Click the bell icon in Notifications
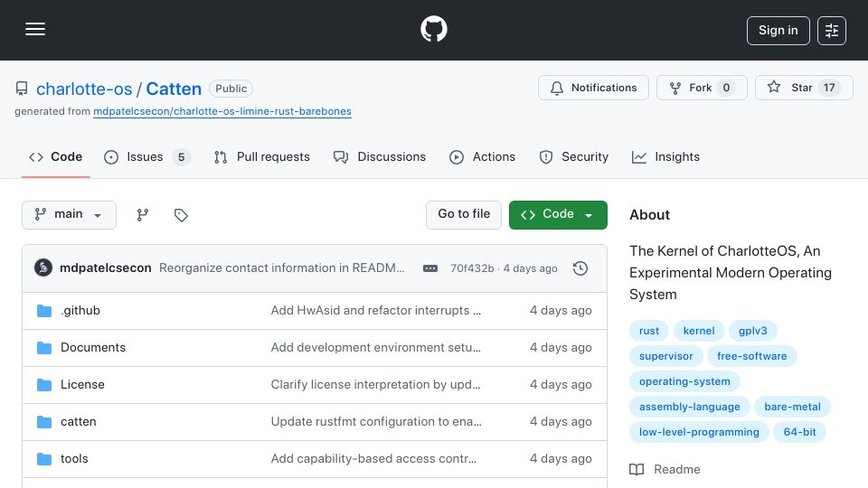Viewport: 868px width, 488px height. pyautogui.click(x=557, y=88)
